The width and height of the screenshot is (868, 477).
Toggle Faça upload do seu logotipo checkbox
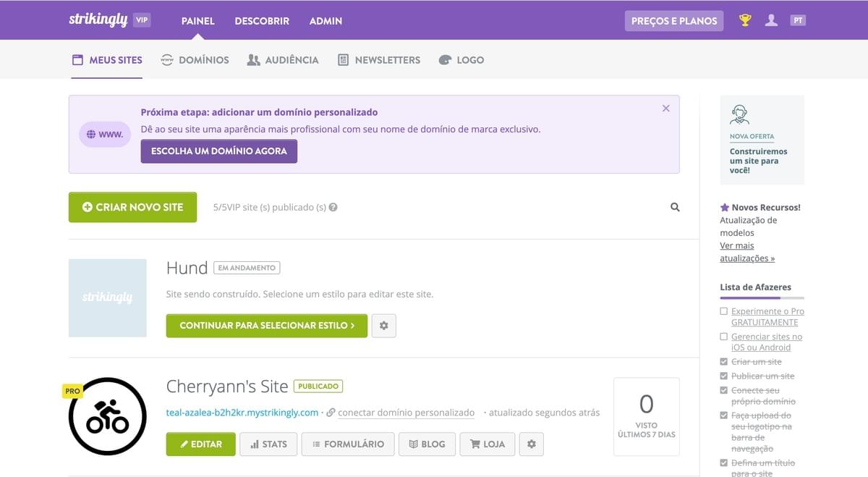[x=724, y=415]
